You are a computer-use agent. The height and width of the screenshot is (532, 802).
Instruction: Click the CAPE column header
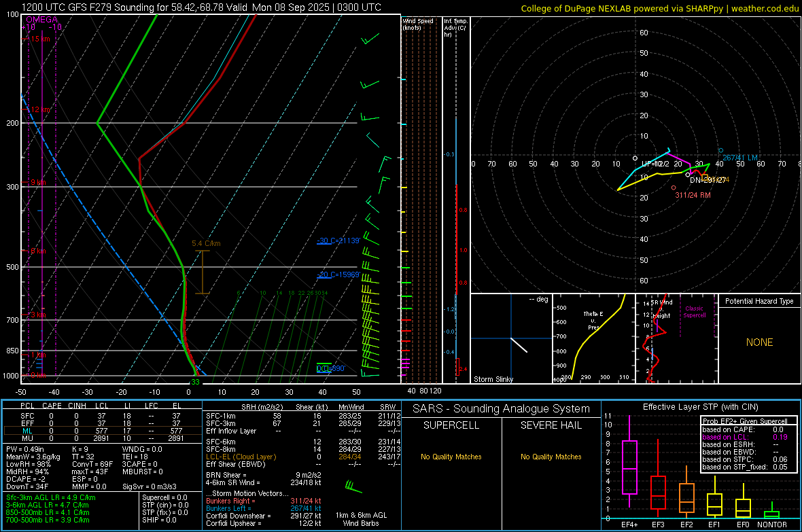(x=52, y=406)
